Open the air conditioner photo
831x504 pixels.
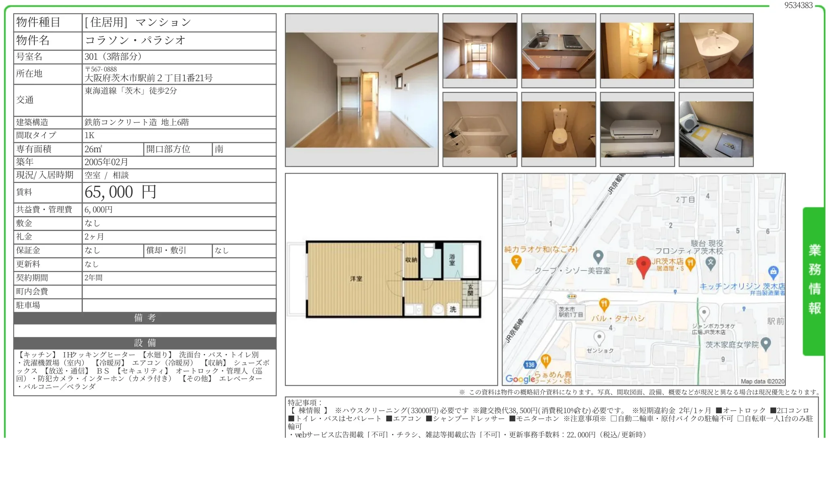tap(637, 129)
